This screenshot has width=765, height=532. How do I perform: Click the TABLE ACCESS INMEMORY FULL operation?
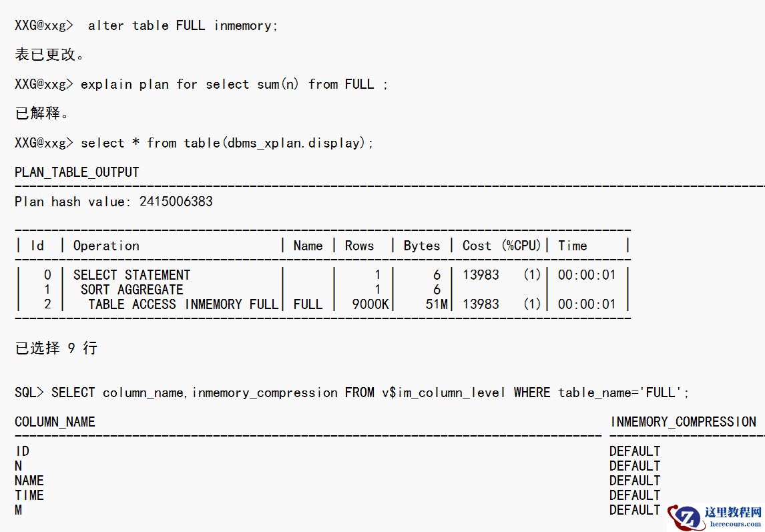183,304
